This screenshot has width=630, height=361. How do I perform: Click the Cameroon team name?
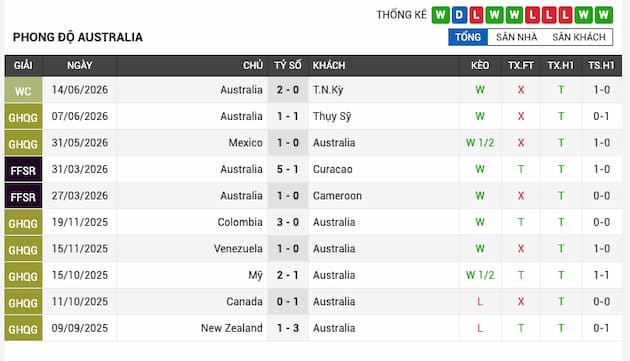337,196
